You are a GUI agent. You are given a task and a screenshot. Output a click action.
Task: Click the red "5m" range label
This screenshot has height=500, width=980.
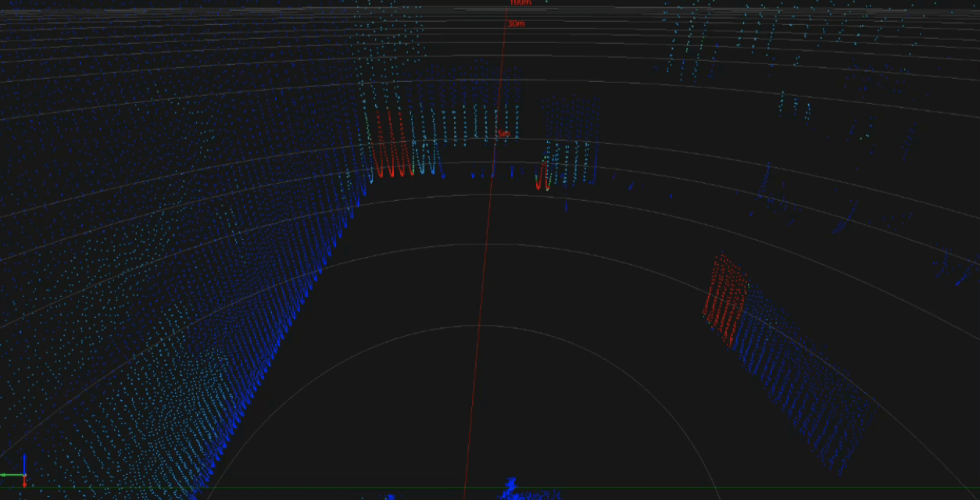(503, 134)
